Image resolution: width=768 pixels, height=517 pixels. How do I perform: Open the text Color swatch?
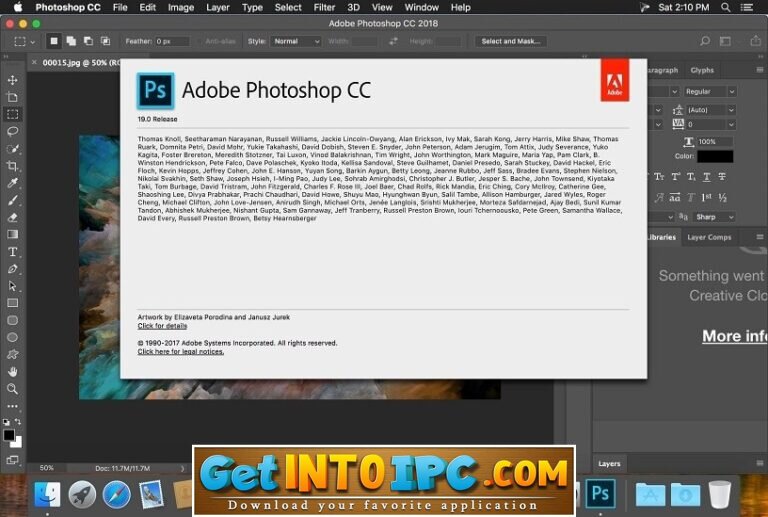(x=715, y=156)
